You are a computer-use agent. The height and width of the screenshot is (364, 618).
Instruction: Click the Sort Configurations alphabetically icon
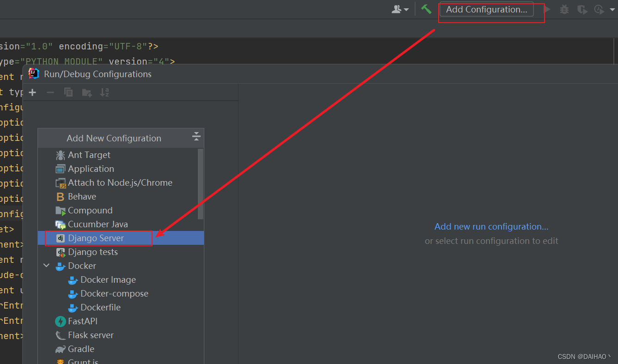tap(104, 92)
